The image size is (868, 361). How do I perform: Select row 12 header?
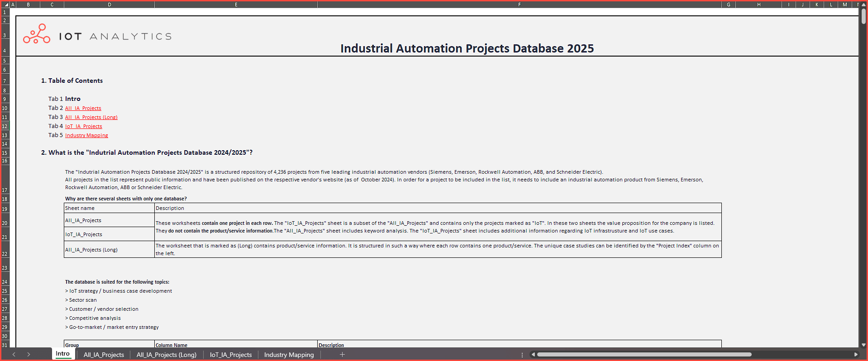(x=5, y=126)
